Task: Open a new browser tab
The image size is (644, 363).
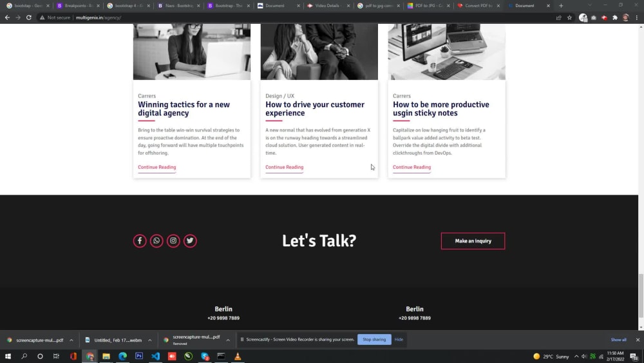Action: coord(561,6)
